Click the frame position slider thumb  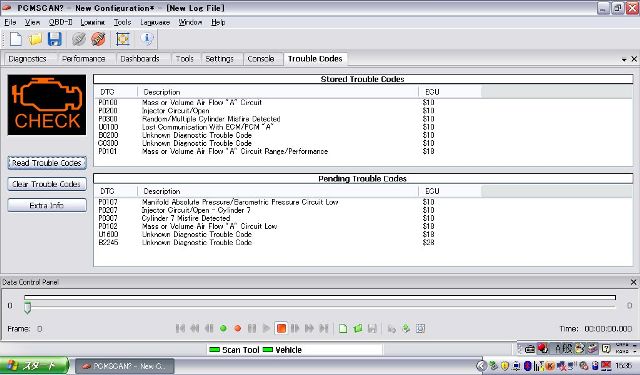click(27, 307)
